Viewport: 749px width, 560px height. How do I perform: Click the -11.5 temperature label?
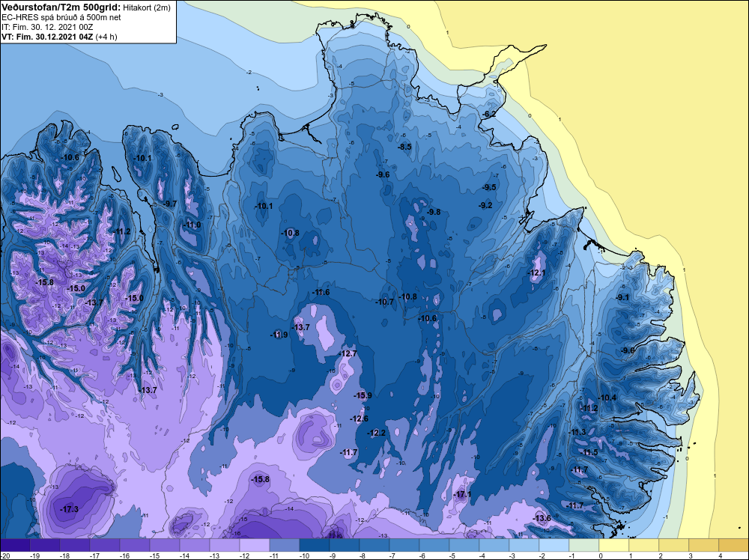pyautogui.click(x=589, y=453)
